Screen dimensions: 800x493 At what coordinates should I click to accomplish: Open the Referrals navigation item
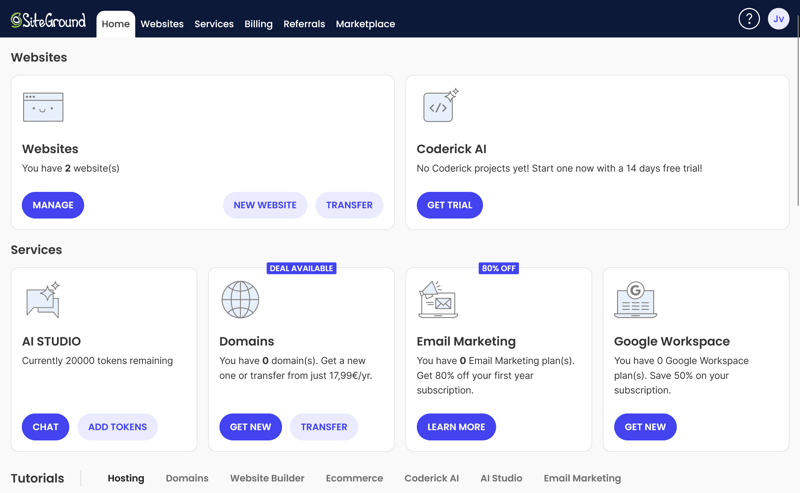304,24
